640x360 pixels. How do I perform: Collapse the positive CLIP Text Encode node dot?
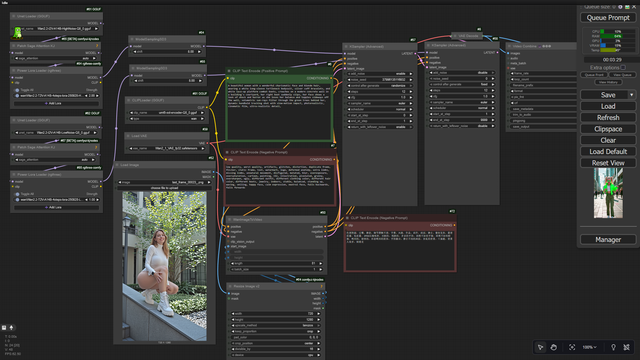(x=229, y=71)
